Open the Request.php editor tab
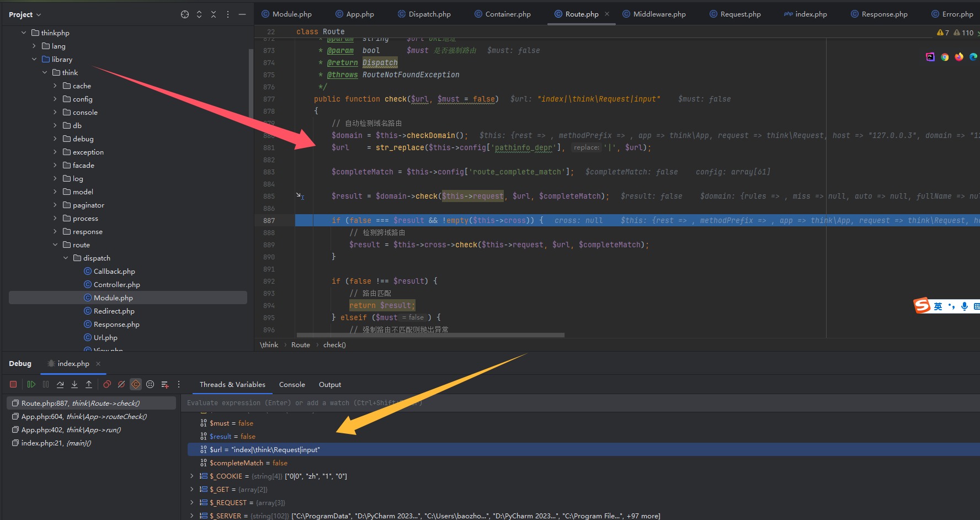The height and width of the screenshot is (520, 980). click(740, 14)
